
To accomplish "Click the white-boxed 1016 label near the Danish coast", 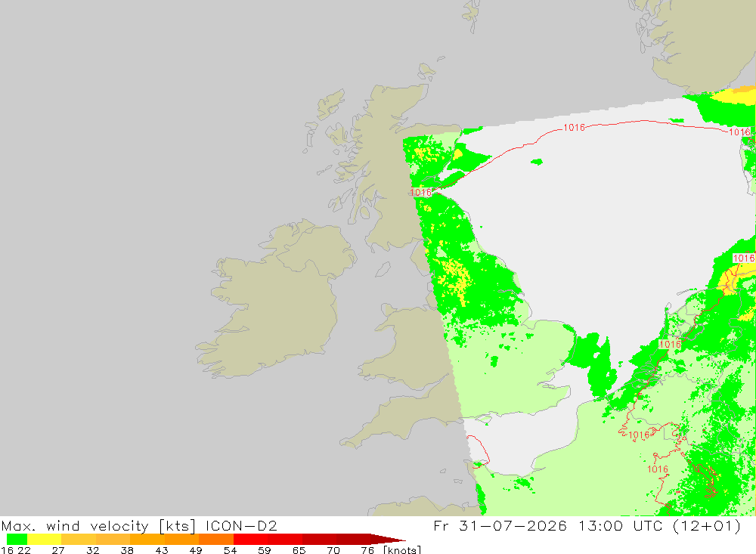I will (x=743, y=258).
